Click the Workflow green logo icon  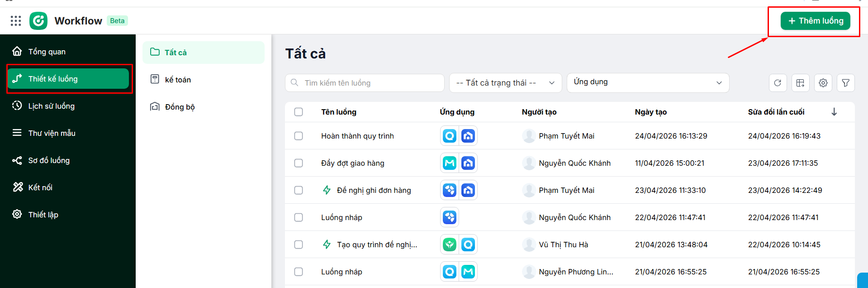pyautogui.click(x=38, y=21)
